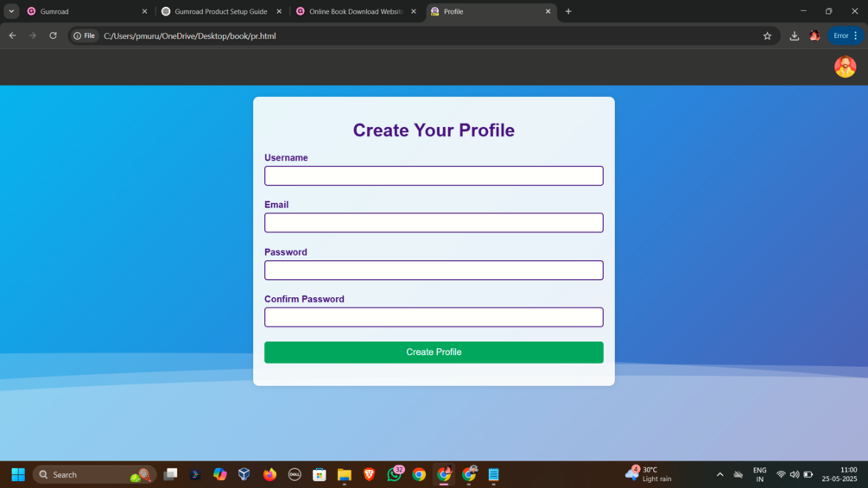Image resolution: width=868 pixels, height=488 pixels.
Task: Reload the page with the refresh icon
Action: pos(54,36)
